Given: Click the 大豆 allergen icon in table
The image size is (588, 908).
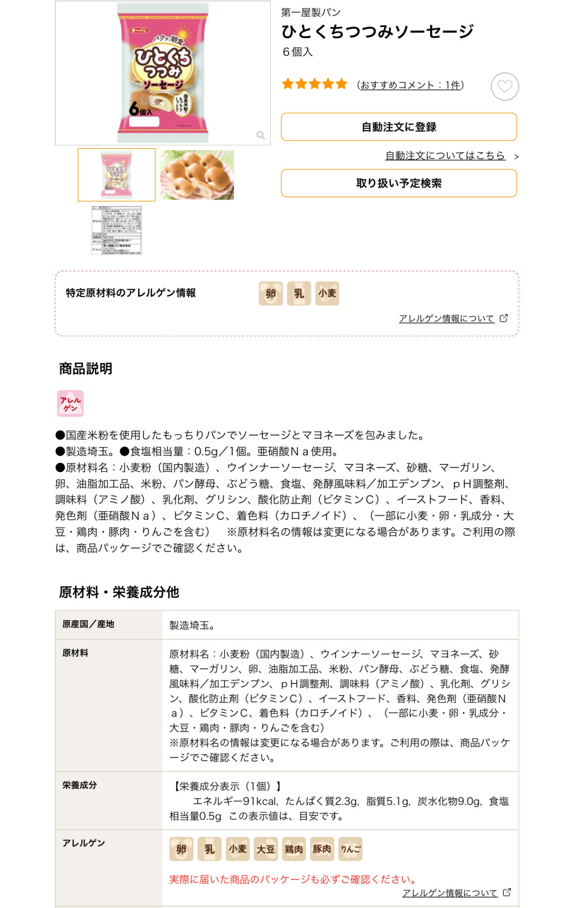Looking at the screenshot, I should tap(266, 849).
